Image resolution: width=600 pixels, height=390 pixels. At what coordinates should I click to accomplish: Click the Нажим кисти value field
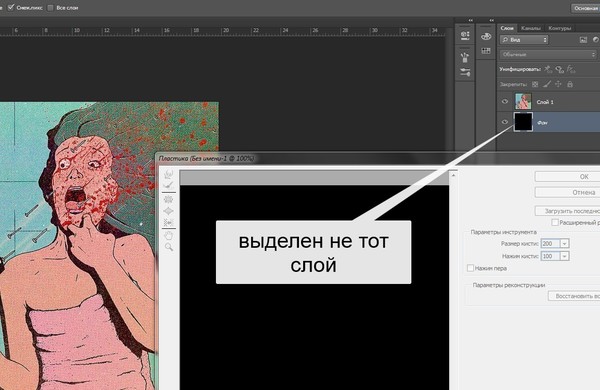[x=550, y=256]
